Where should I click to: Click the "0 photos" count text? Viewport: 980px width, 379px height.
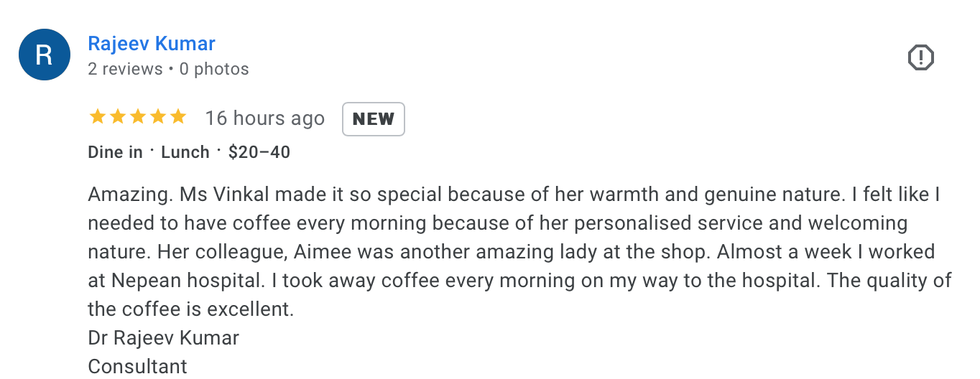pyautogui.click(x=214, y=70)
